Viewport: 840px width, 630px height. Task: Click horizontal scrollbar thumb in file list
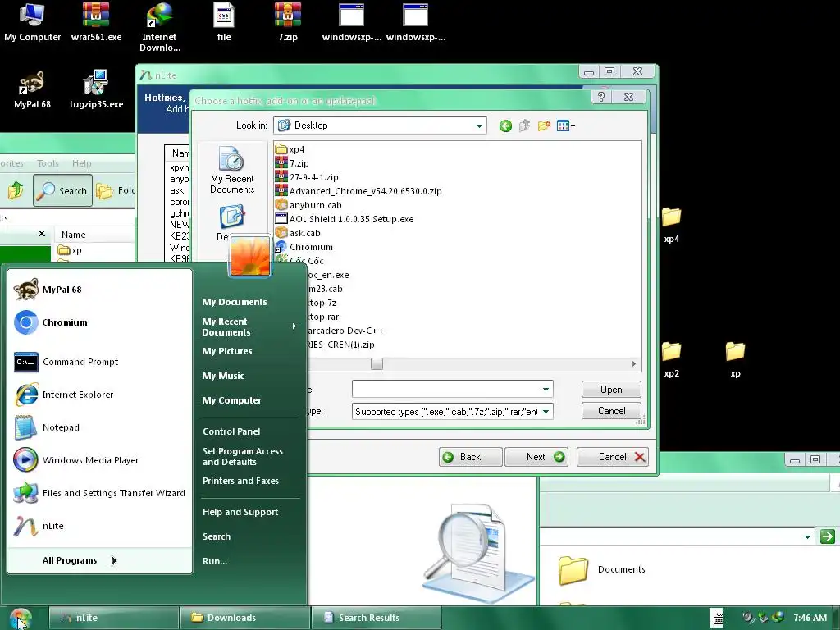coord(377,364)
